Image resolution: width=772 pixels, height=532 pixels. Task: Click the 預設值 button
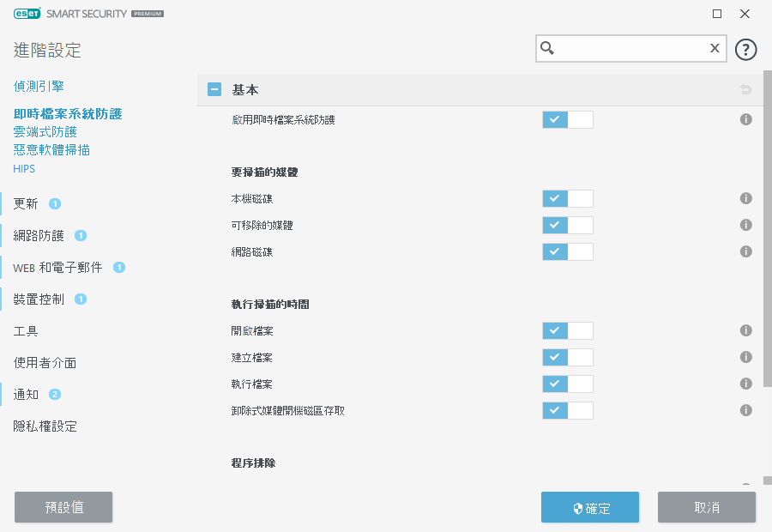click(63, 507)
